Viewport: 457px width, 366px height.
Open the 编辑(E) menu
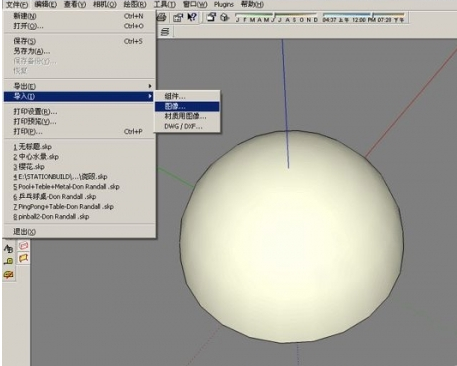[46, 5]
